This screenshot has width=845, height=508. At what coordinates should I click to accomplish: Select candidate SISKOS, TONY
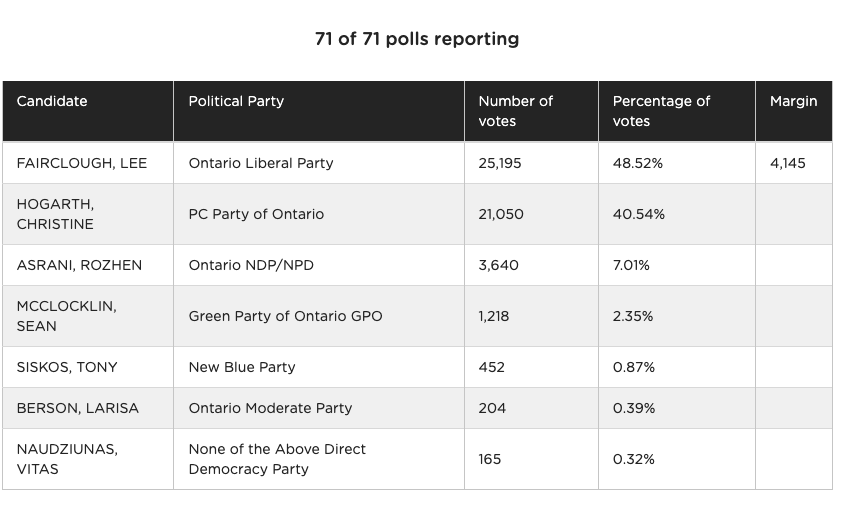point(67,367)
